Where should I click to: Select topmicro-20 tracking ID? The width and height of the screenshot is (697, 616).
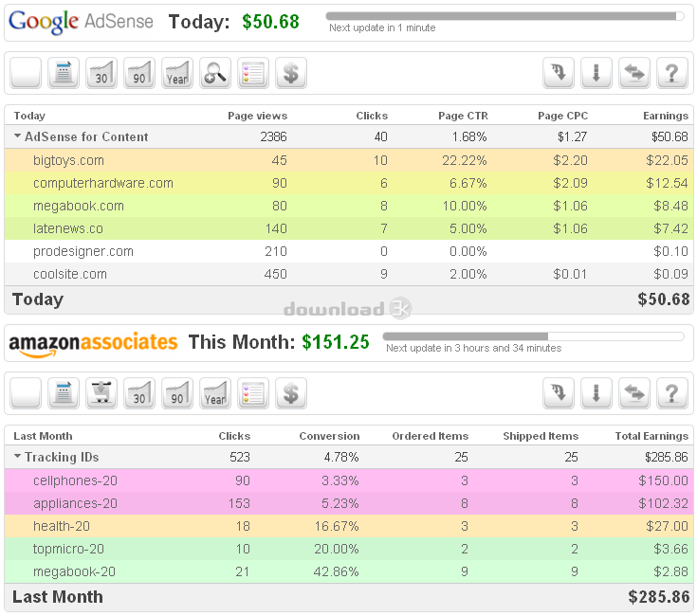pyautogui.click(x=349, y=549)
